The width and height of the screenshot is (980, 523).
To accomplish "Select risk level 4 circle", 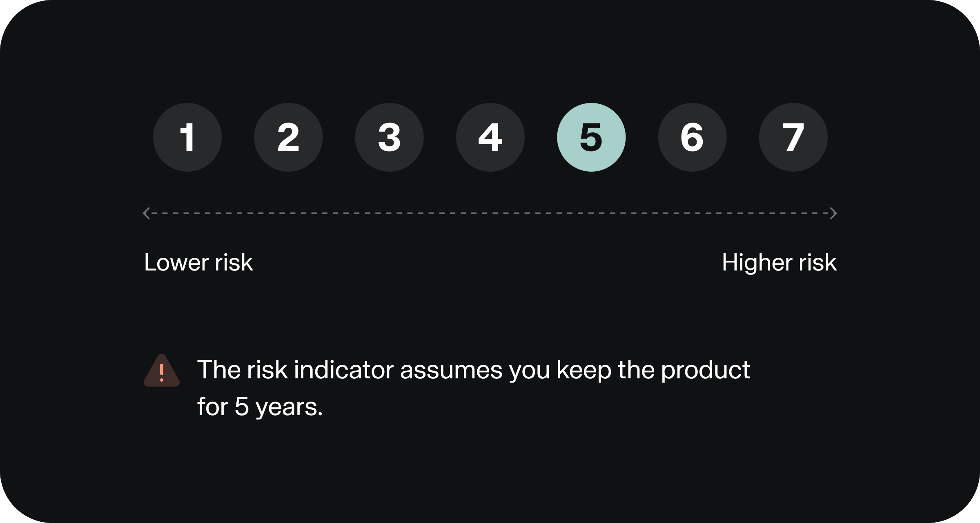I will click(490, 137).
